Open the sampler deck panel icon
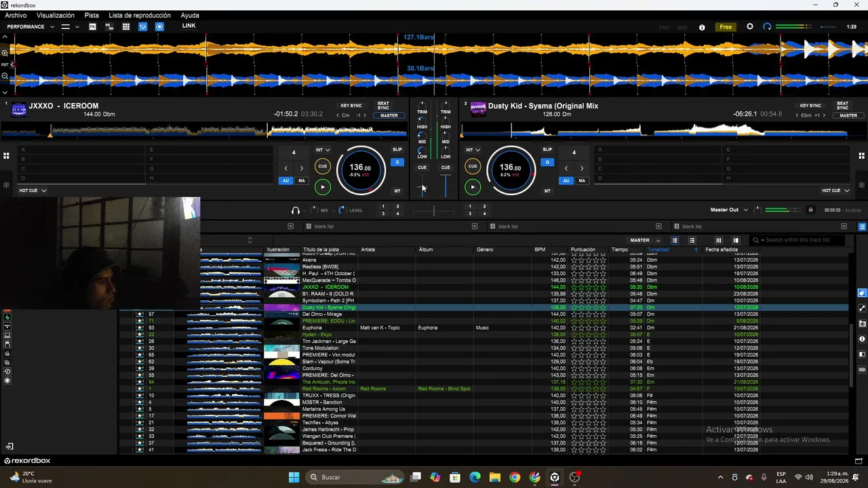 click(x=109, y=26)
